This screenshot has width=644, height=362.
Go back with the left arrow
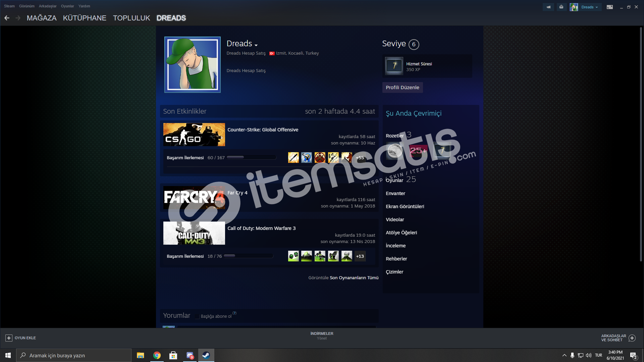coord(7,18)
